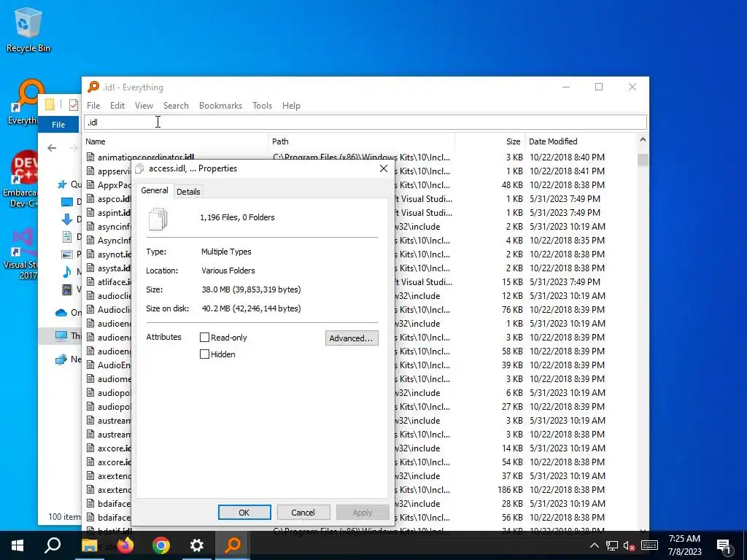Click the OK button
This screenshot has width=747, height=560.
pyautogui.click(x=244, y=513)
